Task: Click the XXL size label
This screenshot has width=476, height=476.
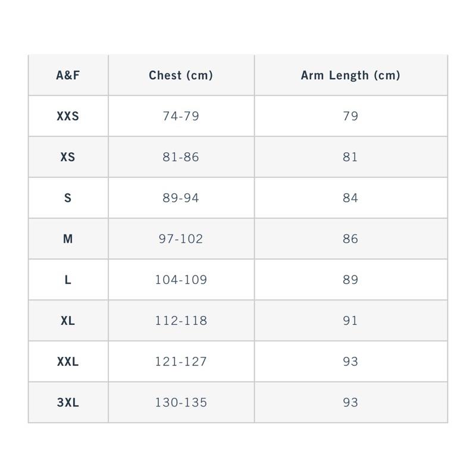Action: [68, 362]
